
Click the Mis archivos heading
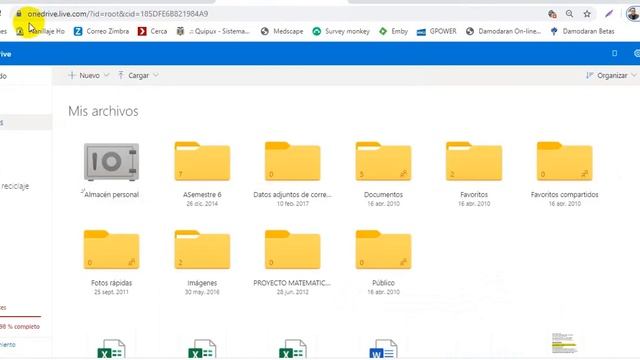click(103, 111)
